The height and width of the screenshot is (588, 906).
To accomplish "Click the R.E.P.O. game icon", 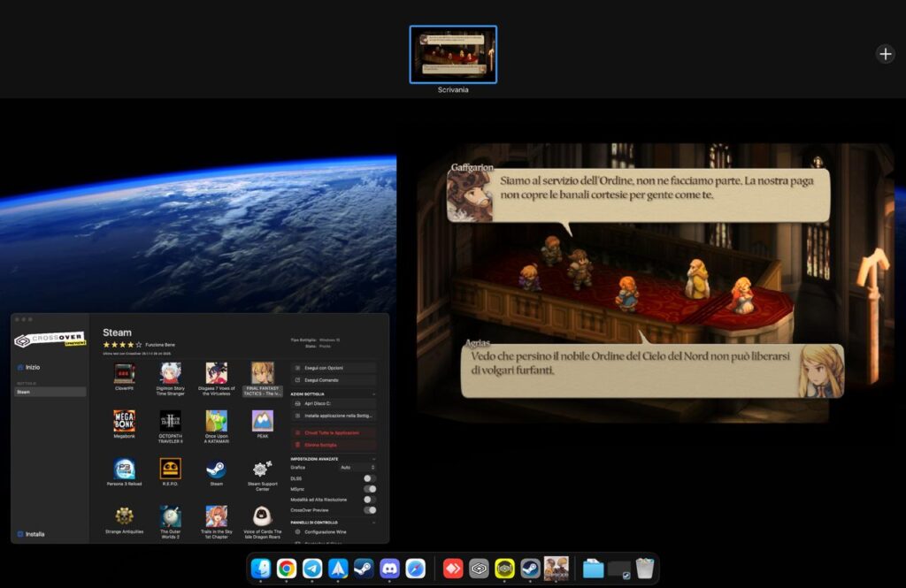I will [x=169, y=466].
